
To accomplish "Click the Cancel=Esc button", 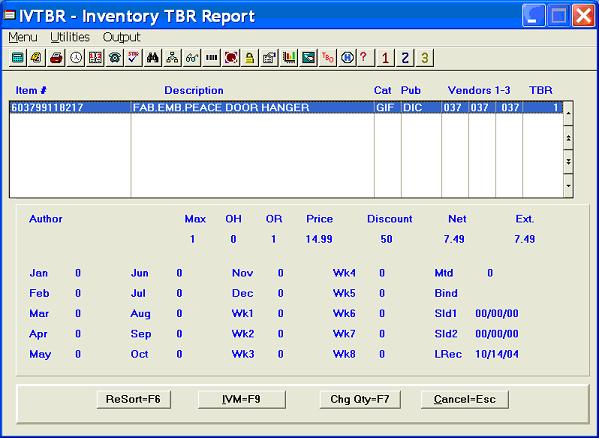I will (x=465, y=399).
